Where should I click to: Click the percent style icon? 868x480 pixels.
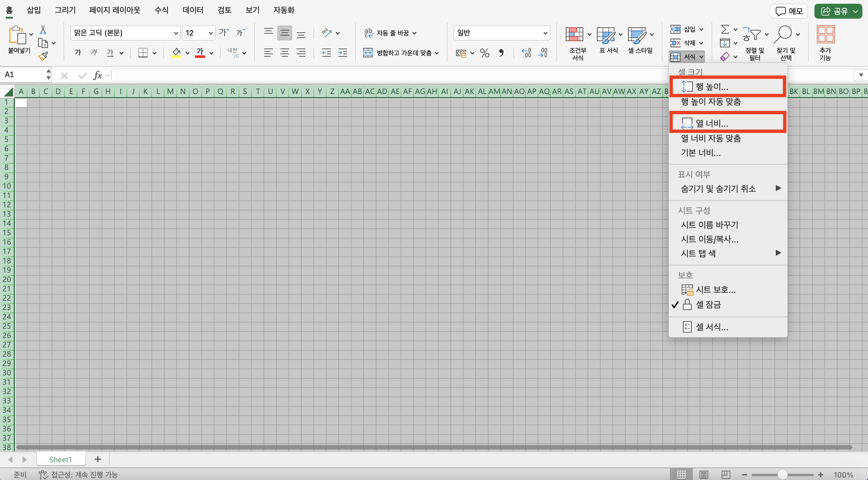coord(484,53)
